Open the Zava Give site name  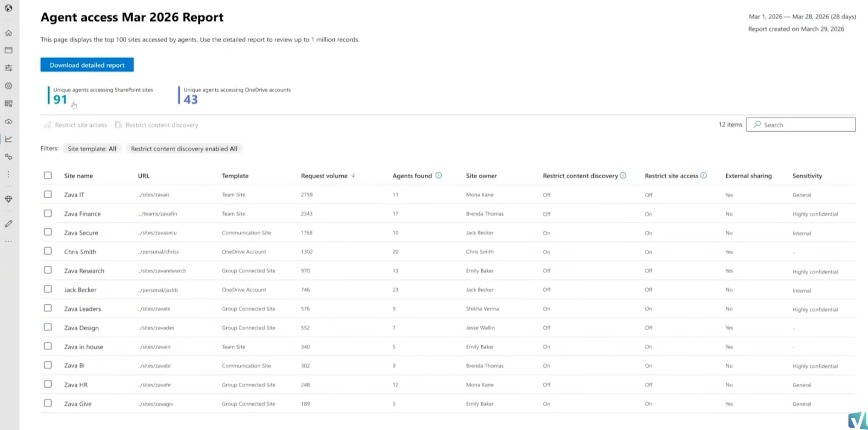click(78, 404)
